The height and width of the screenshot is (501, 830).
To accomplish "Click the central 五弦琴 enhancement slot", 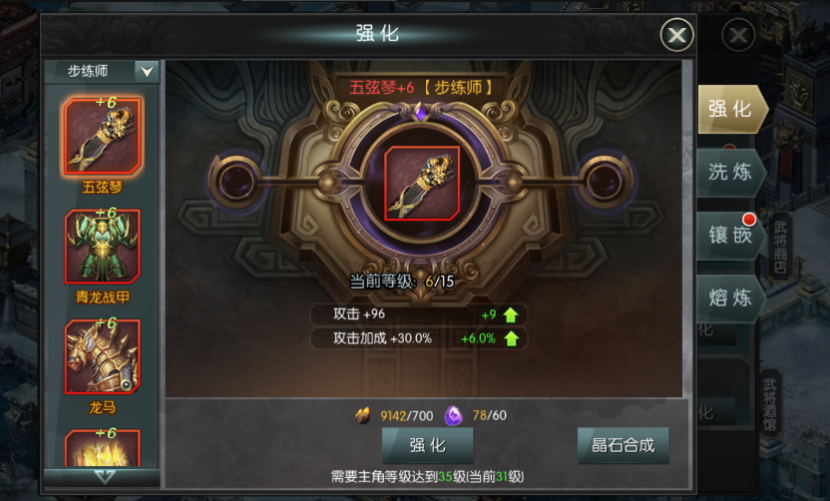I will pyautogui.click(x=422, y=183).
